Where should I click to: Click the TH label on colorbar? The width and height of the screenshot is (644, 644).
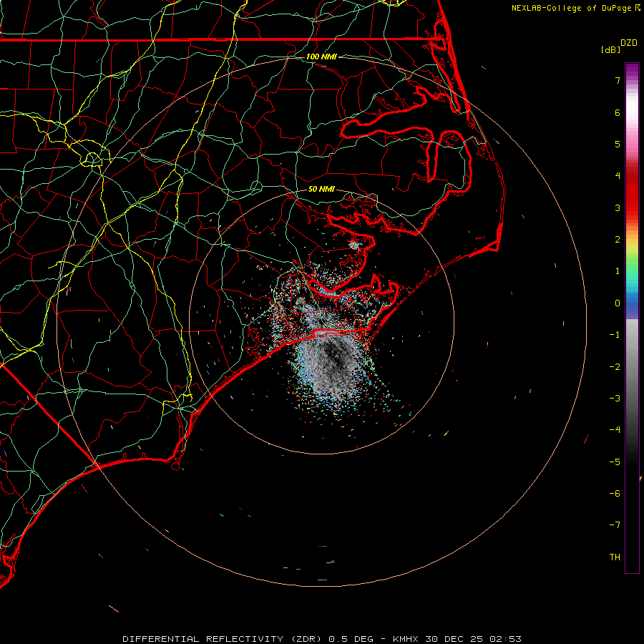[x=615, y=557]
